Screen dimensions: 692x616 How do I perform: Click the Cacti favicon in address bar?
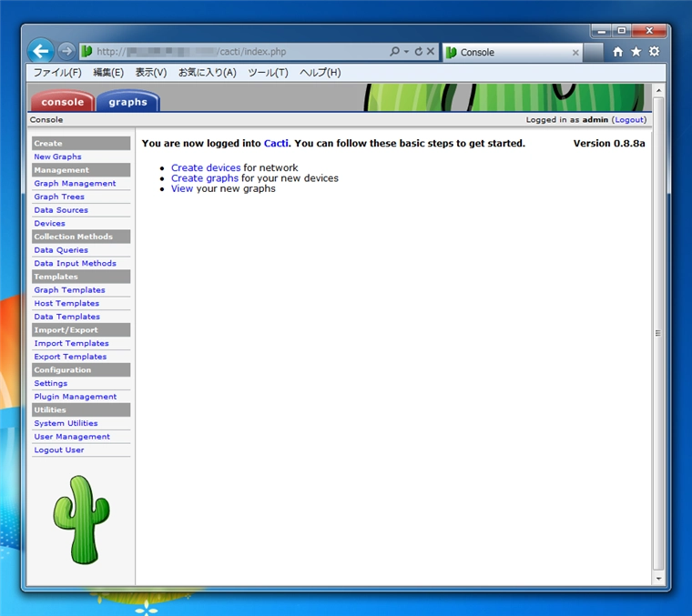click(x=86, y=51)
